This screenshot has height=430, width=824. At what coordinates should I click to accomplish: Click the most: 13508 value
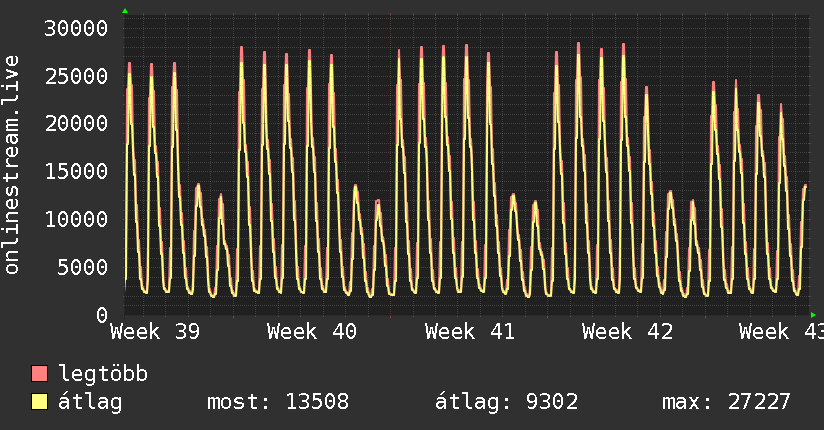278,402
